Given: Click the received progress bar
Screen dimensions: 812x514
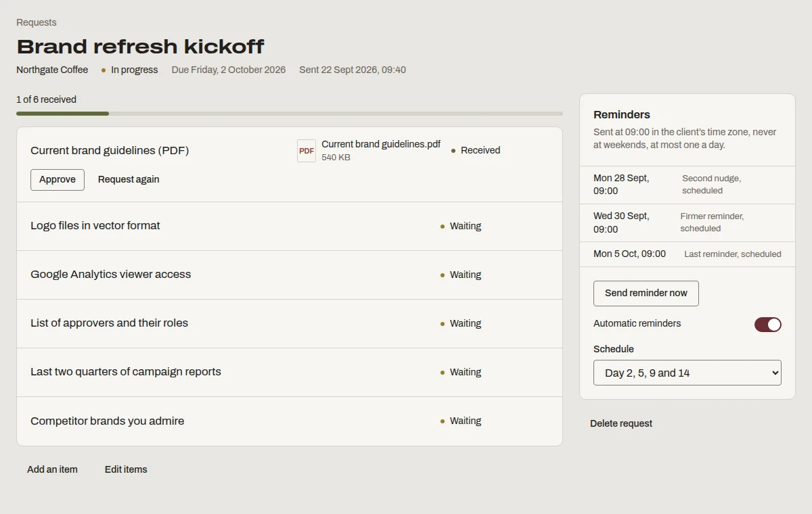Looking at the screenshot, I should pos(290,114).
